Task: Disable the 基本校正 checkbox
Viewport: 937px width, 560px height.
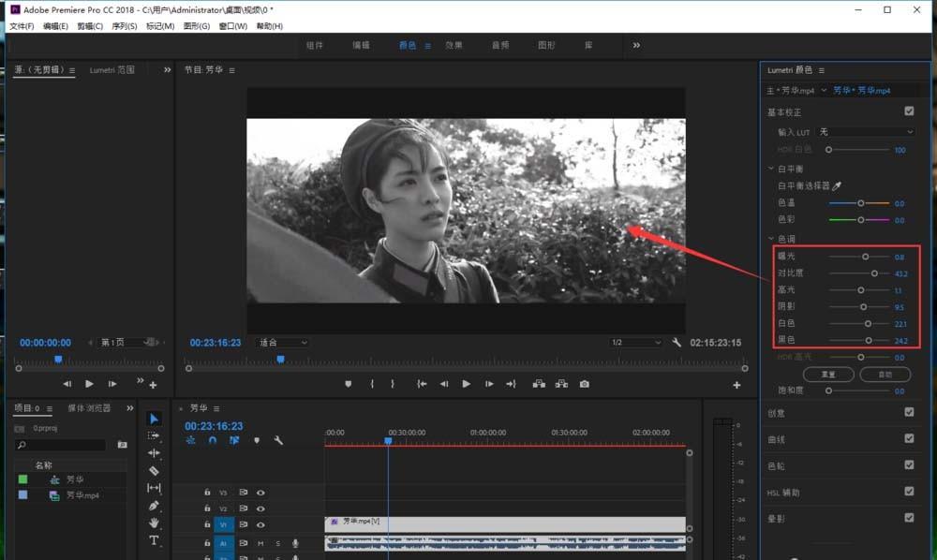Action: (908, 111)
